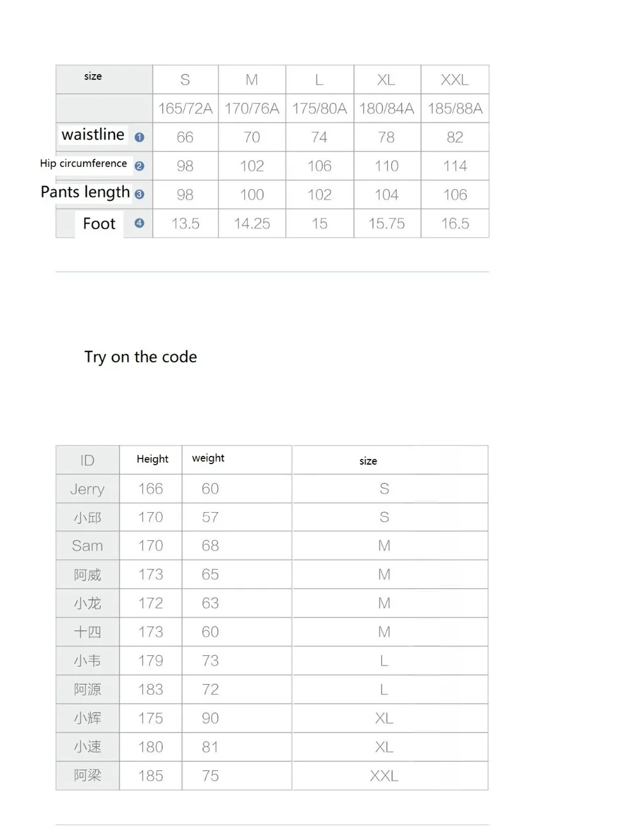Click the Foot row label
The height and width of the screenshot is (840, 639).
[x=99, y=224]
